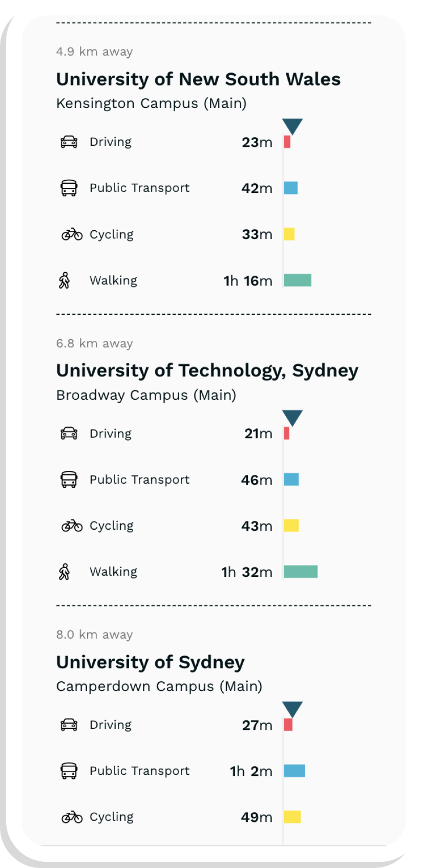Open University of Technology, Sydney heading
Image resolution: width=421 pixels, height=868 pixels.
(207, 371)
